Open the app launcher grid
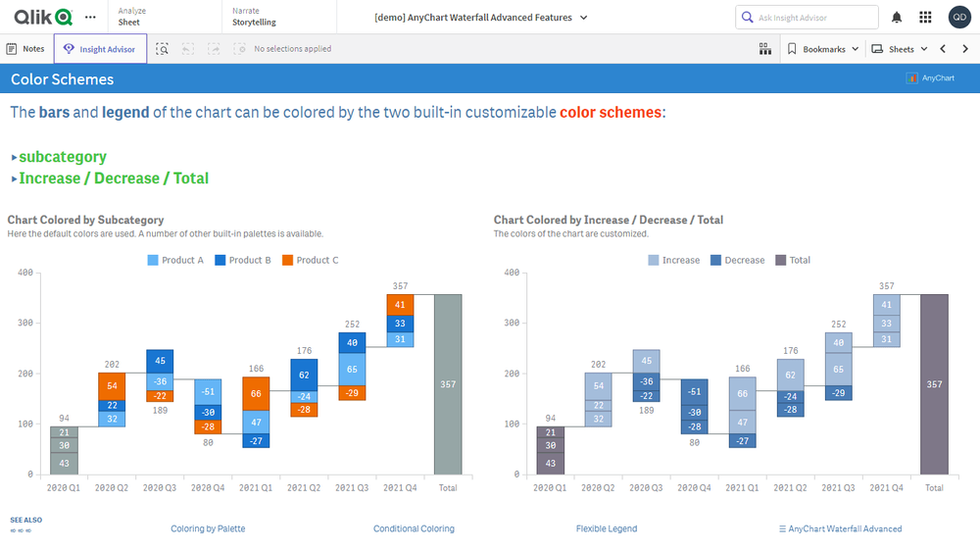The height and width of the screenshot is (551, 980). coord(925,18)
